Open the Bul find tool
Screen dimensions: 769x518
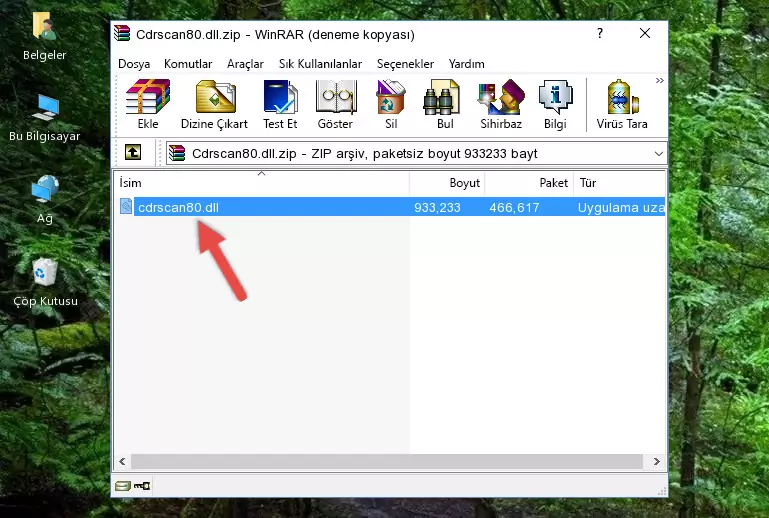[445, 104]
